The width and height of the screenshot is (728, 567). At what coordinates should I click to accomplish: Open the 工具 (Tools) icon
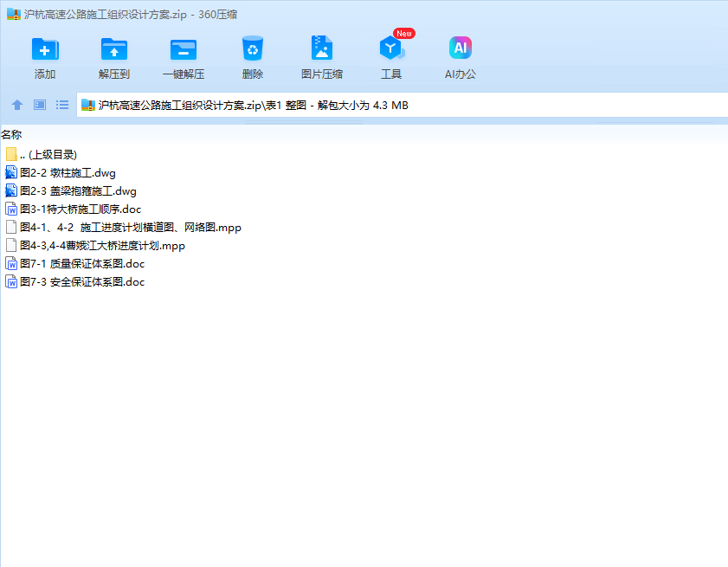click(391, 48)
